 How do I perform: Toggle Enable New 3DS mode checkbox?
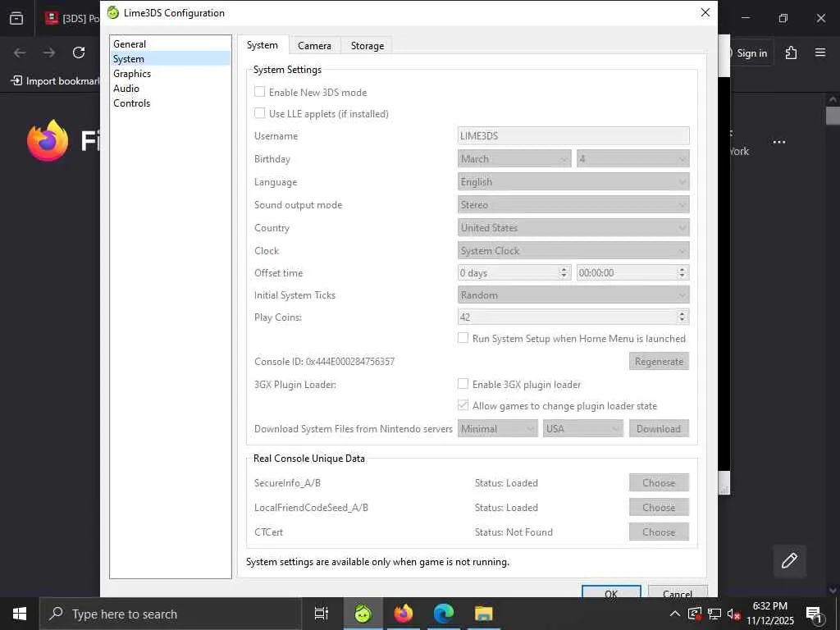[x=260, y=92]
